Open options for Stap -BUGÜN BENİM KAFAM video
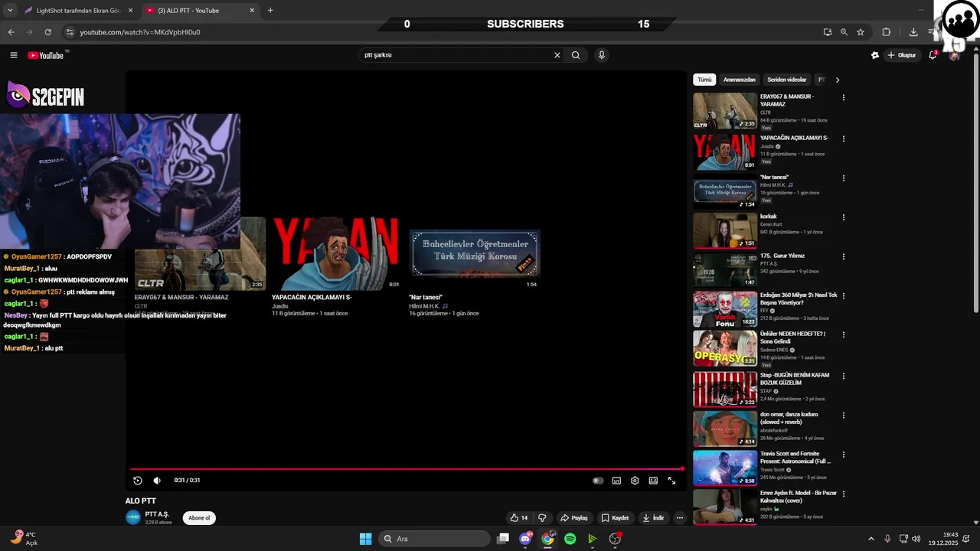 844,376
